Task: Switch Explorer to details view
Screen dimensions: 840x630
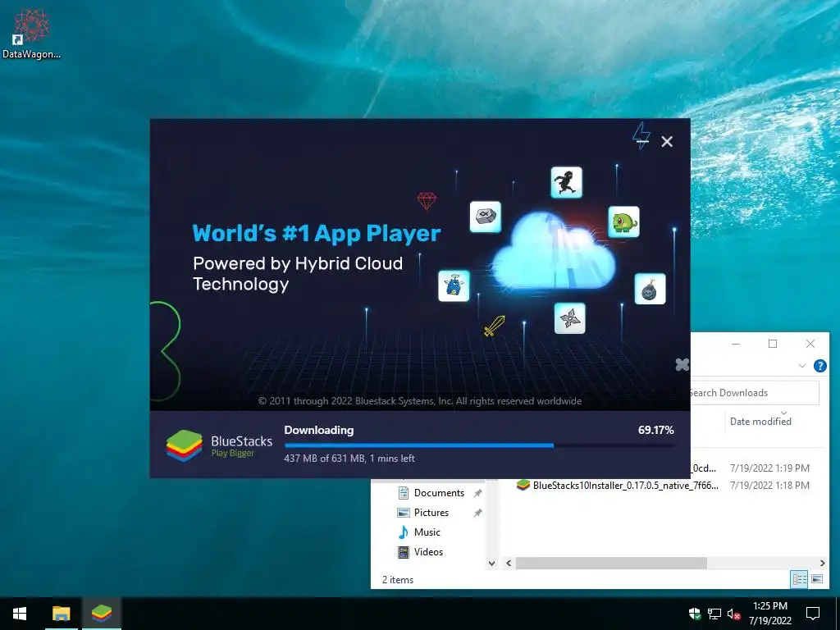Action: pyautogui.click(x=799, y=579)
